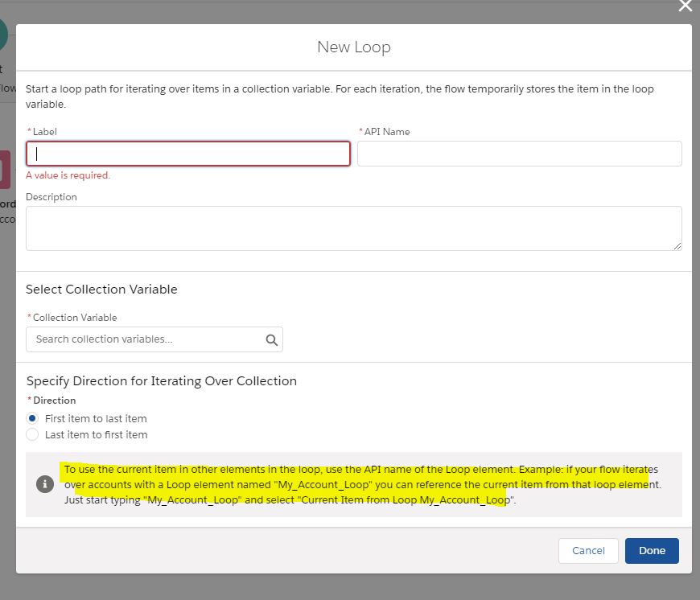700x600 pixels.
Task: Click the 'Select Collection Variable' section heading
Action: pyautogui.click(x=101, y=290)
